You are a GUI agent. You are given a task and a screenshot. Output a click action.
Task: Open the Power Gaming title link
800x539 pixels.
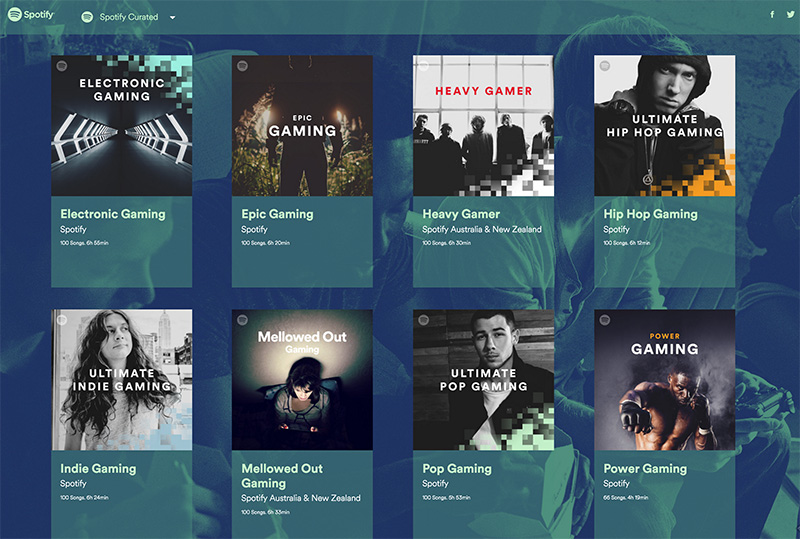point(645,469)
